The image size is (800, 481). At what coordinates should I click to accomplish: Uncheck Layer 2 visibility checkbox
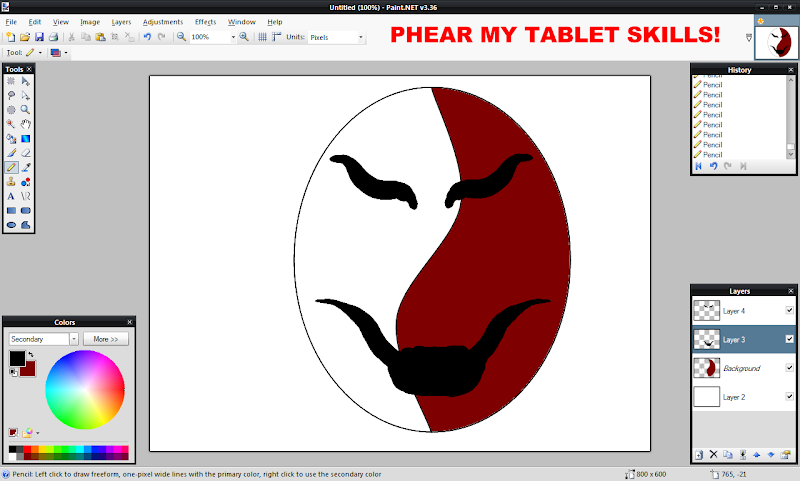(x=789, y=397)
